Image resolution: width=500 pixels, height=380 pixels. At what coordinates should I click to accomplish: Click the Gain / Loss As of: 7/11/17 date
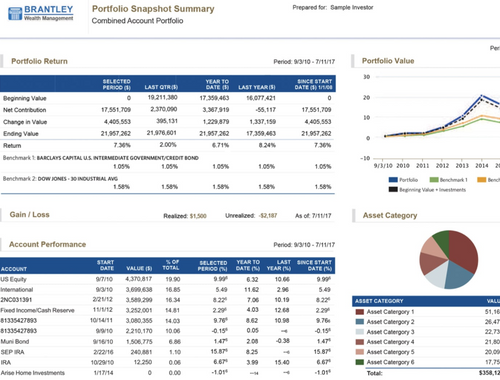[313, 216]
